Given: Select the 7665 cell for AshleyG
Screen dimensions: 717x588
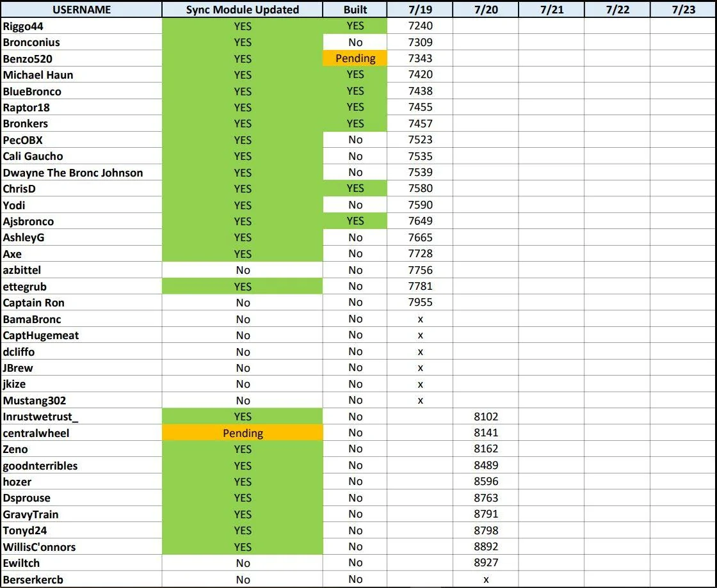Looking at the screenshot, I should (x=420, y=237).
